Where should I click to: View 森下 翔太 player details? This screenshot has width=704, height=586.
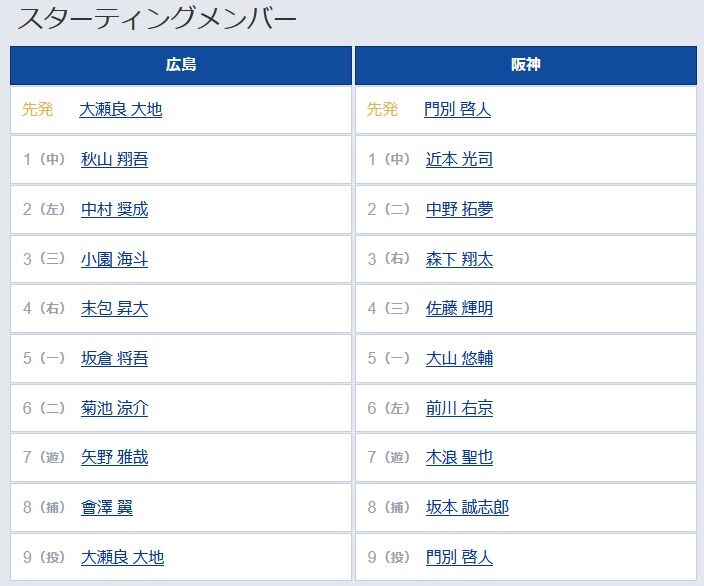459,259
